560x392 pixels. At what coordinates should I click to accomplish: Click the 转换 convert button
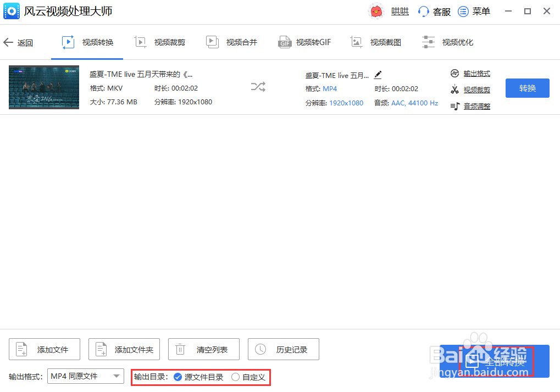click(x=527, y=88)
